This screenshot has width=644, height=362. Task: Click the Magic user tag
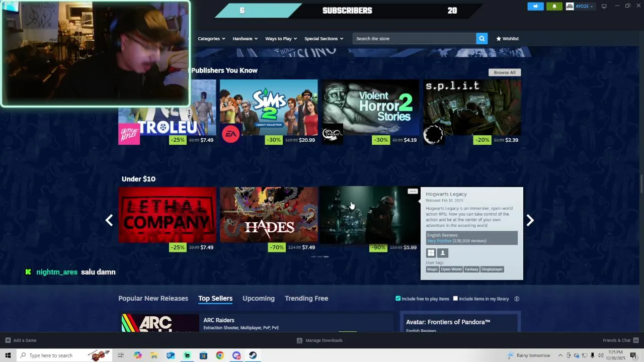[433, 269]
